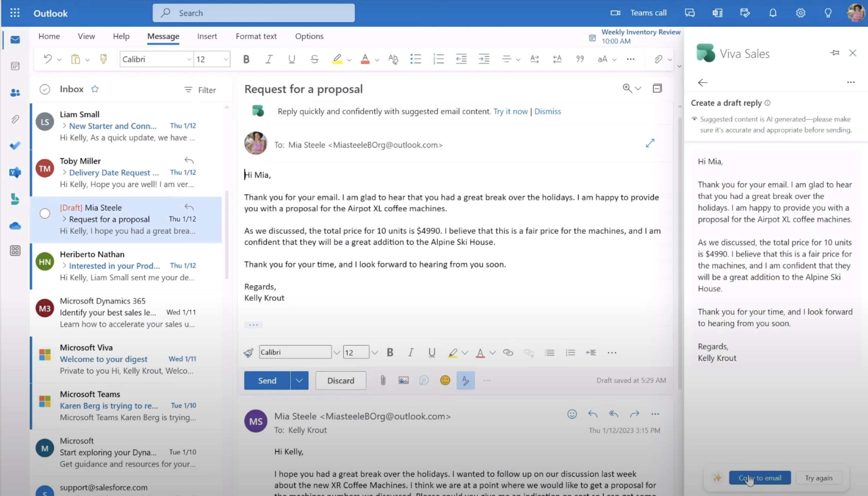The width and height of the screenshot is (868, 496).
Task: Pin the Viva Sales pane
Action: pos(834,53)
